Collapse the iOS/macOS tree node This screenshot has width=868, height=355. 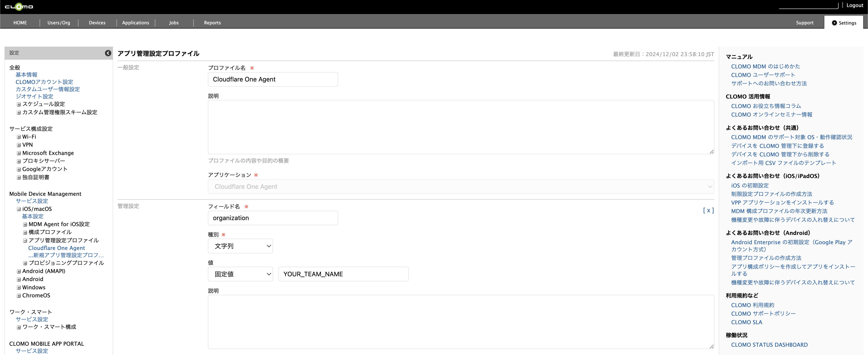coord(19,209)
